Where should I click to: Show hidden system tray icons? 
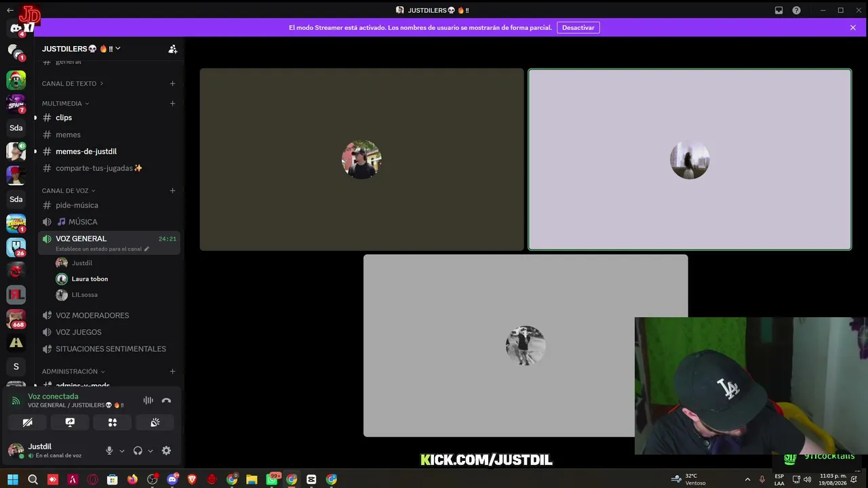click(x=747, y=479)
